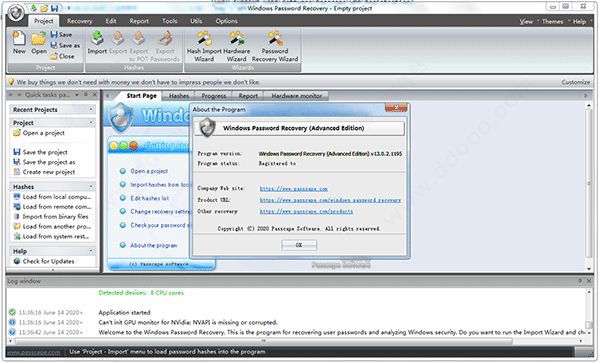Open the Tools ribbon tab

pyautogui.click(x=170, y=21)
